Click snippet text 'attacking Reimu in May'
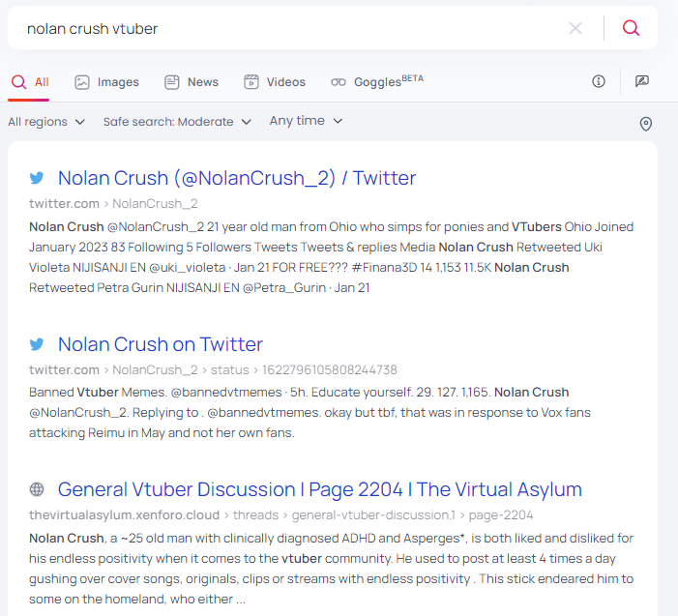Image resolution: width=678 pixels, height=616 pixels. click(97, 433)
